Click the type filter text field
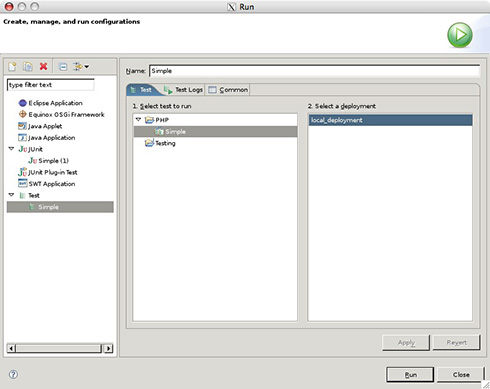490x389 pixels. (x=51, y=85)
